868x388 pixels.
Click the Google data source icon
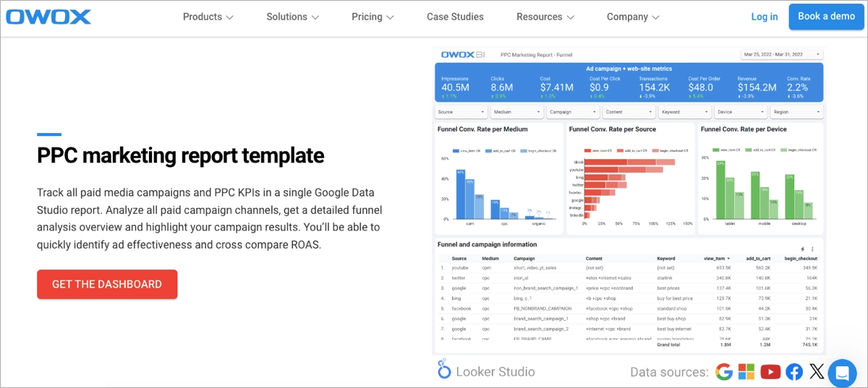(724, 371)
